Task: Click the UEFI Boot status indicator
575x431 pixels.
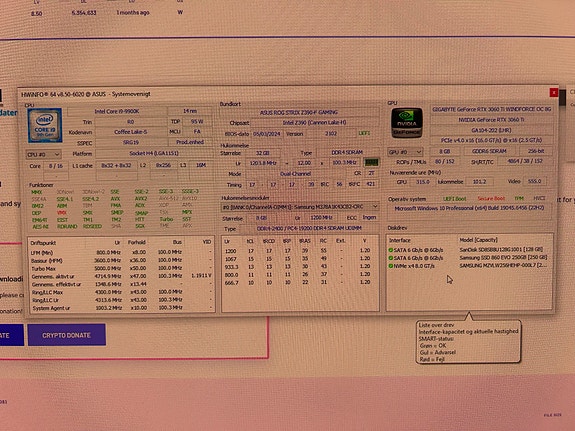Action: pos(454,198)
